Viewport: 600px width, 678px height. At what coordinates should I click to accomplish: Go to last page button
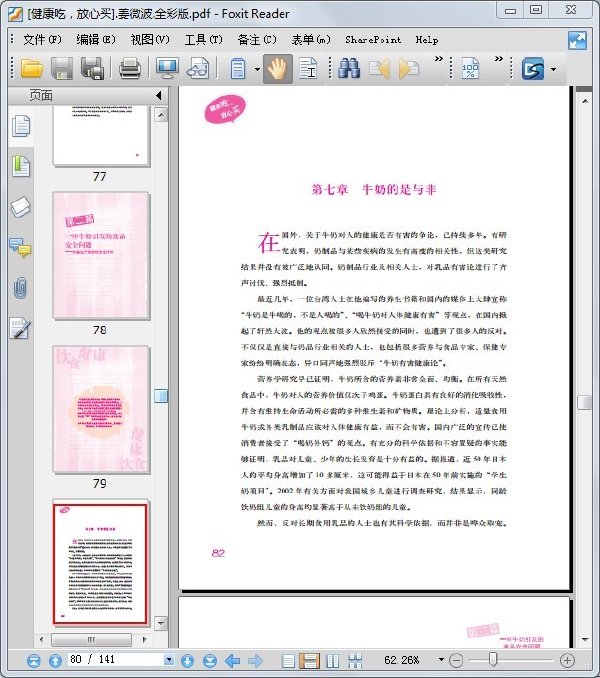coord(210,660)
